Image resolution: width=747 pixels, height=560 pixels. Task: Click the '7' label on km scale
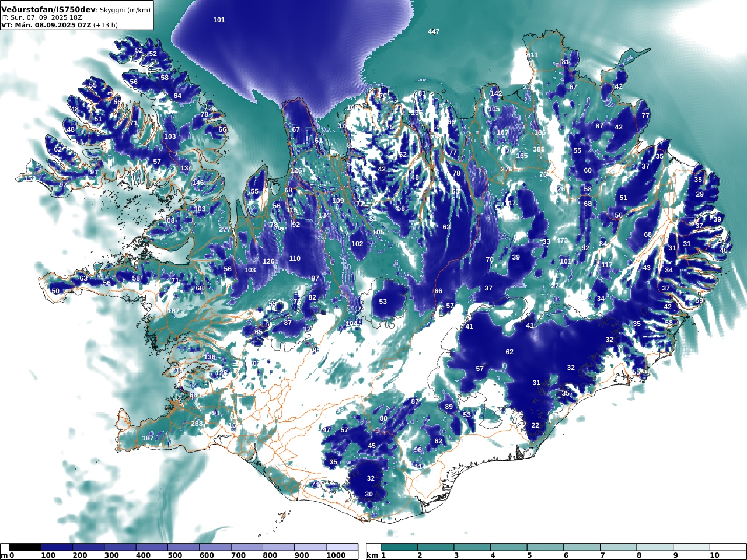pos(602,556)
